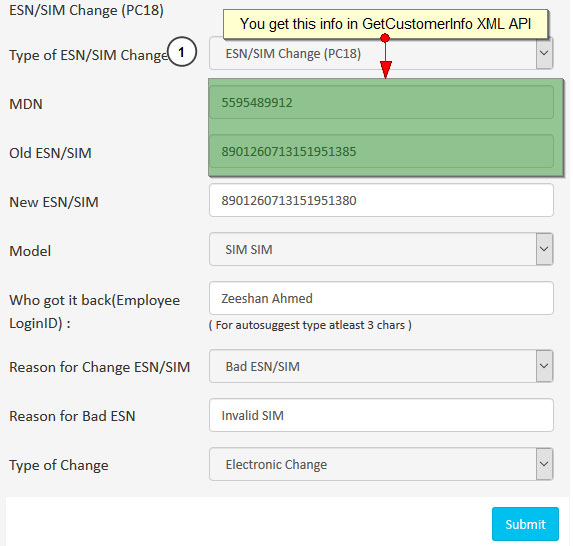Screen dimensions: 573x546
Task: Open the Reason for Change ESN/SIM dropdown arrow
Action: coord(544,366)
